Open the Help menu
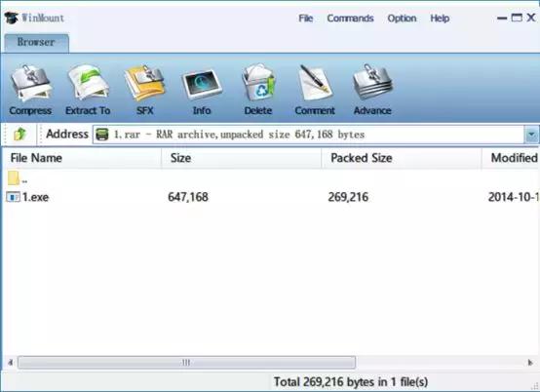540x392 pixels. click(440, 19)
